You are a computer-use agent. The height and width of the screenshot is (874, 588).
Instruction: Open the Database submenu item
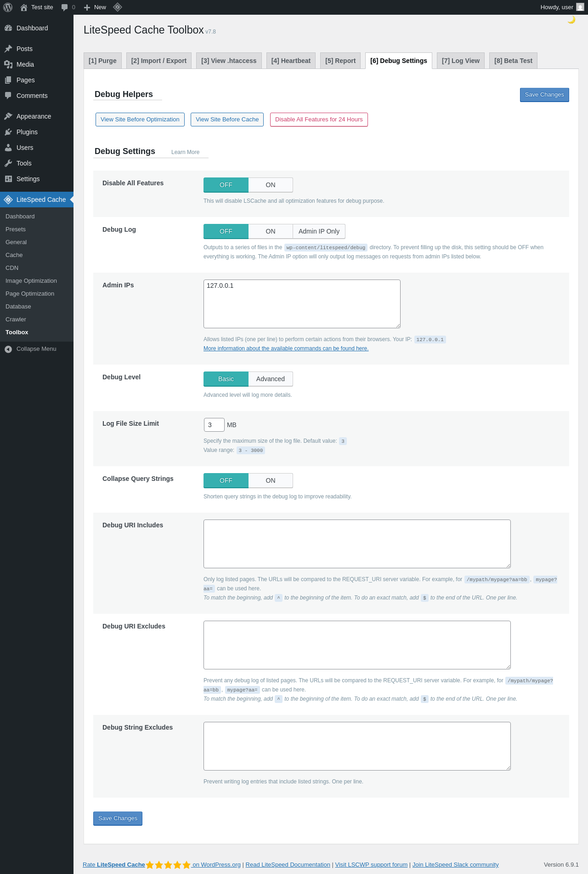coord(18,307)
